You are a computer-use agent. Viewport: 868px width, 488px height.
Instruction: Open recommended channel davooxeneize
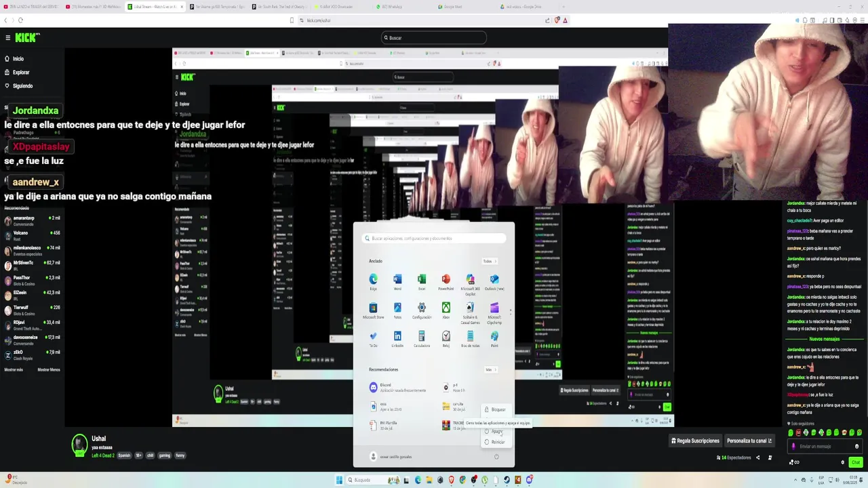click(x=33, y=340)
